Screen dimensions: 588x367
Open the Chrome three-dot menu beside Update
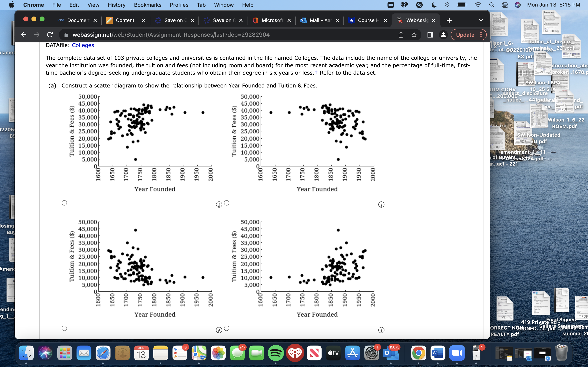481,35
